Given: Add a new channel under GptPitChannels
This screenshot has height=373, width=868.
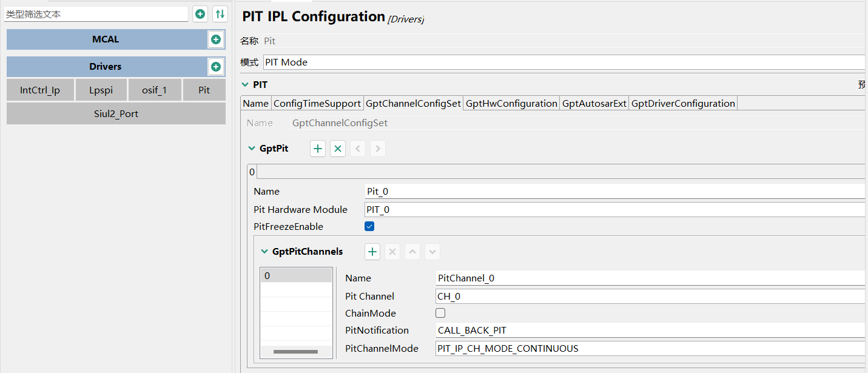Looking at the screenshot, I should click(372, 251).
